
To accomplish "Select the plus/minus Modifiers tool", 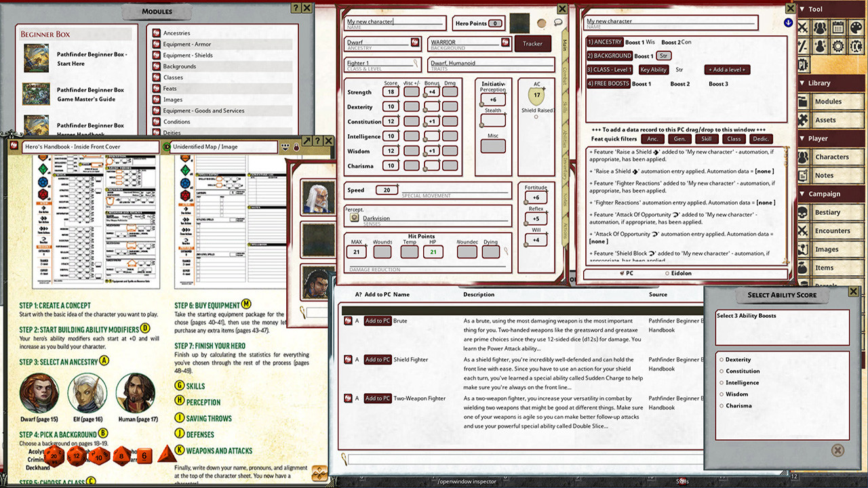I will click(803, 45).
